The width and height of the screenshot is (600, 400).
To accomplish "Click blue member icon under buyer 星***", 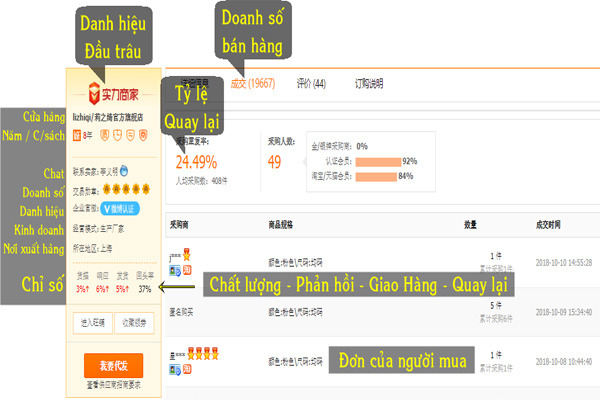I will tap(175, 370).
